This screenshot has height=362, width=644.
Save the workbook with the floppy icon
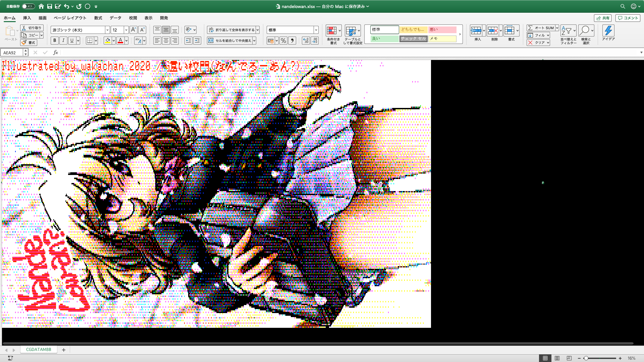coord(50,6)
